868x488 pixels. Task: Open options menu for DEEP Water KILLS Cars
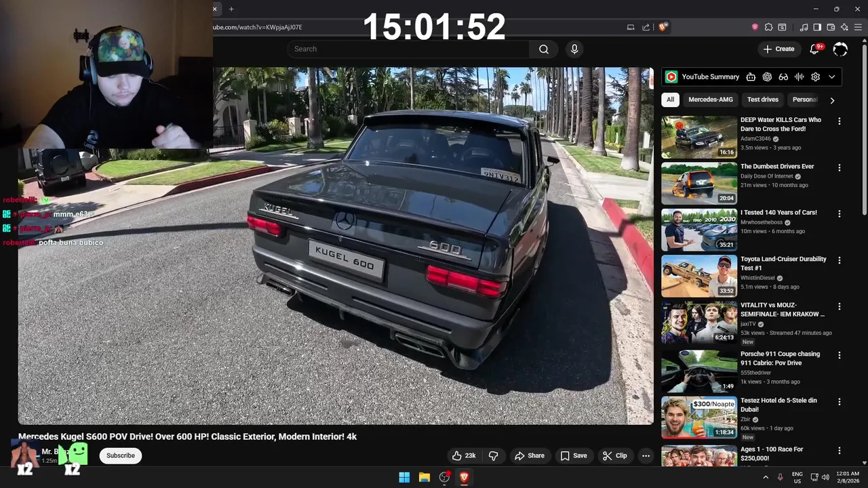point(840,121)
